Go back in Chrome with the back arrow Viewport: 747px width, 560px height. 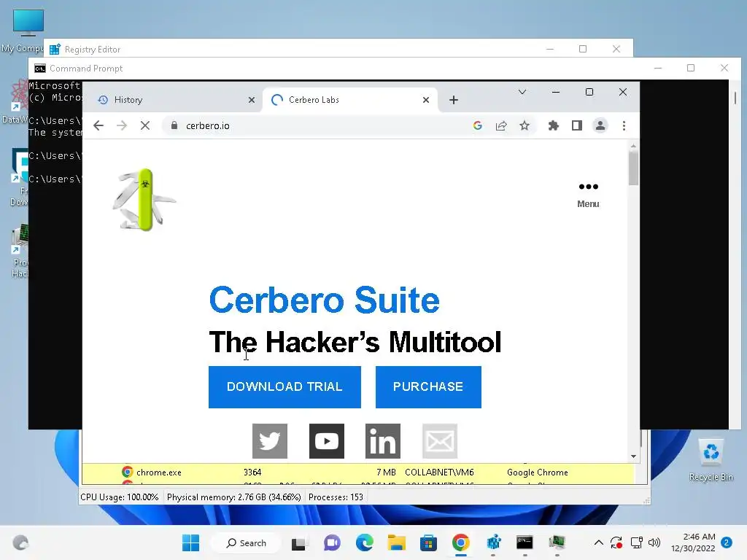tap(98, 125)
